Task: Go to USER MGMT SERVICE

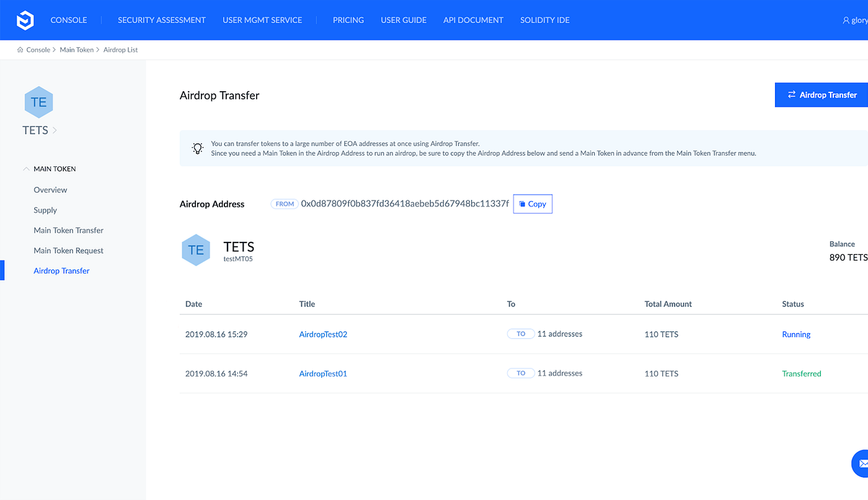Action: 262,20
